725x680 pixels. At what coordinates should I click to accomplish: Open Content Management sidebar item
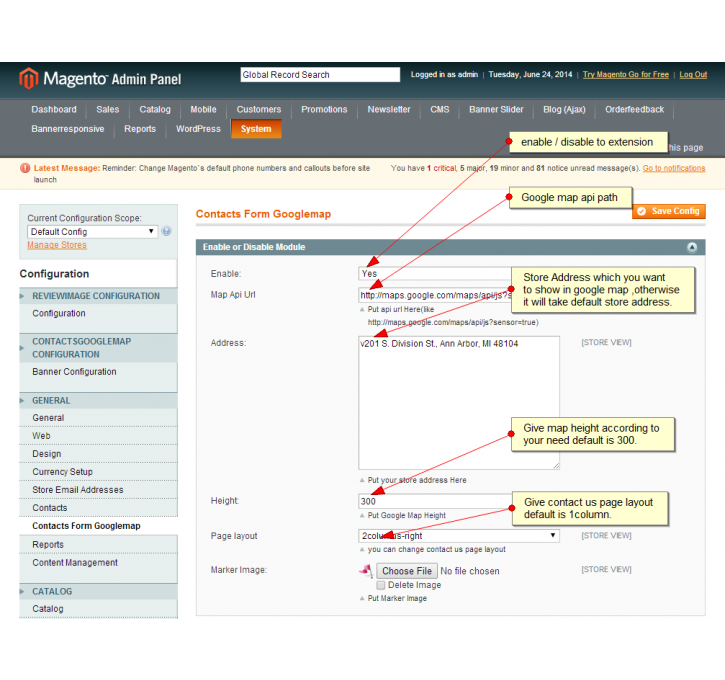point(75,563)
